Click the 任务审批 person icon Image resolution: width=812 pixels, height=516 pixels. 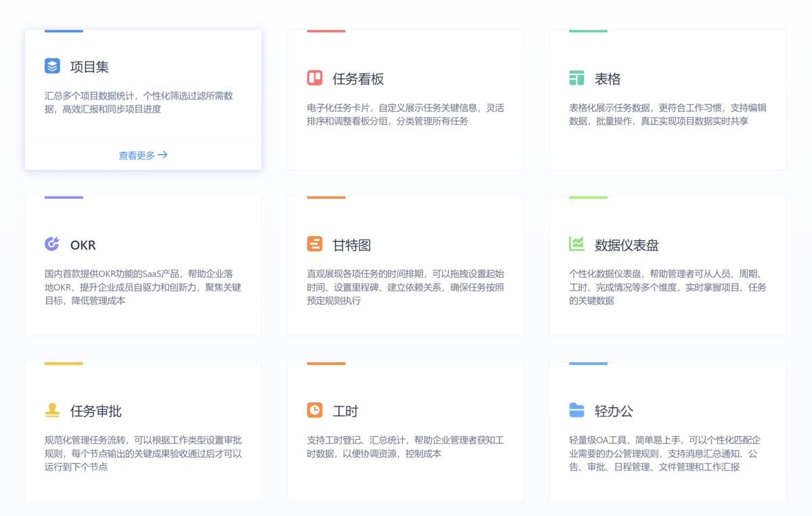pyautogui.click(x=51, y=411)
